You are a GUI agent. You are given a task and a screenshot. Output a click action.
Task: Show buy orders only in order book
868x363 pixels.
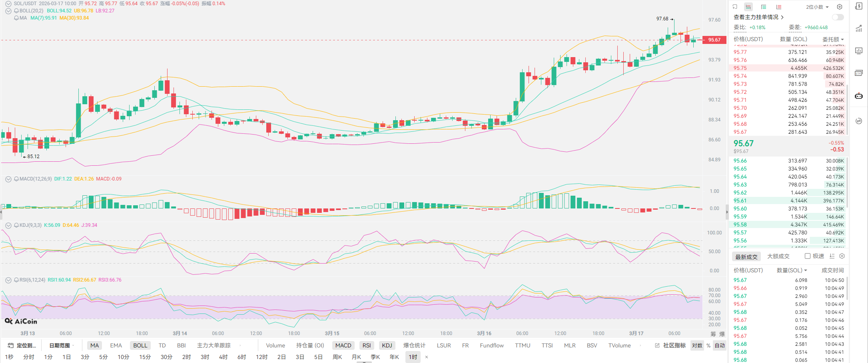(x=764, y=7)
